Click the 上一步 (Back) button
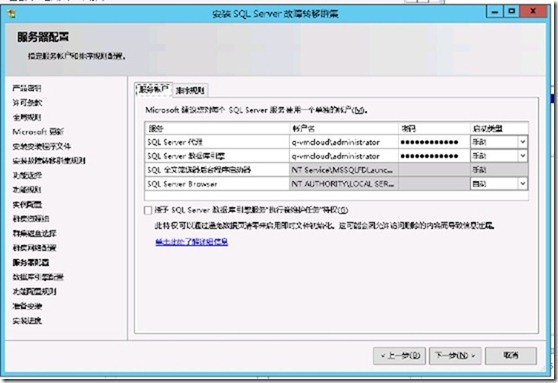Viewport: 558px width, 383px height. coord(399,356)
